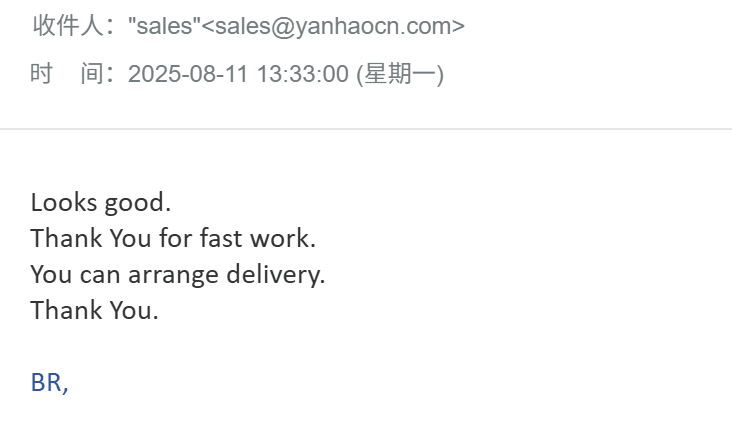The height and width of the screenshot is (422, 732).
Task: Click "Thank You for" in second line
Action: click(111, 238)
